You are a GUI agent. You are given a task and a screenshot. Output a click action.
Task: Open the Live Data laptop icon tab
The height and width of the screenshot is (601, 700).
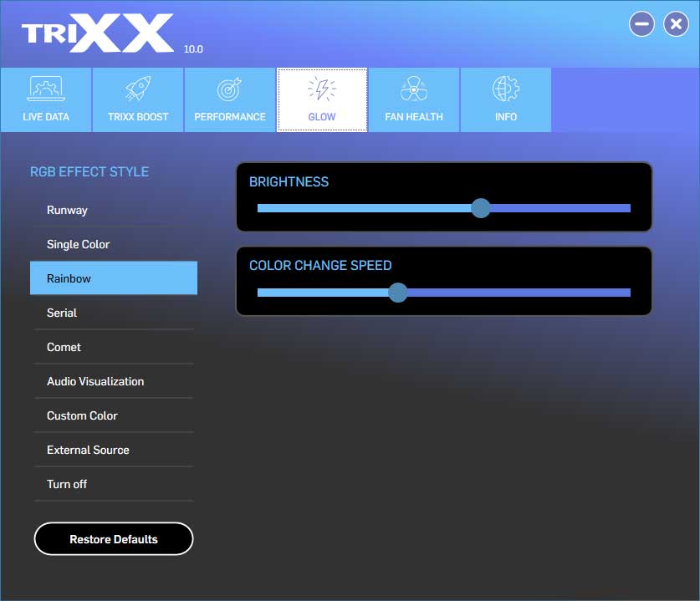pos(46,89)
